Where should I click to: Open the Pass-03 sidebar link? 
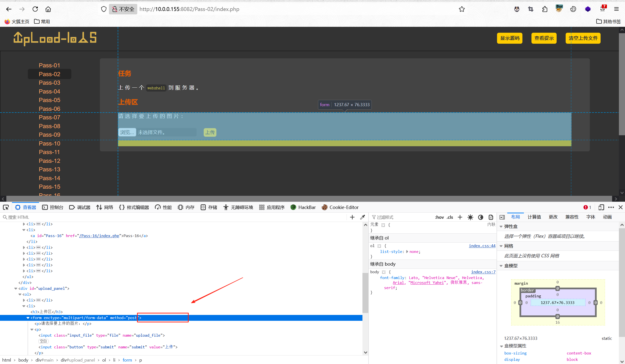[49, 83]
